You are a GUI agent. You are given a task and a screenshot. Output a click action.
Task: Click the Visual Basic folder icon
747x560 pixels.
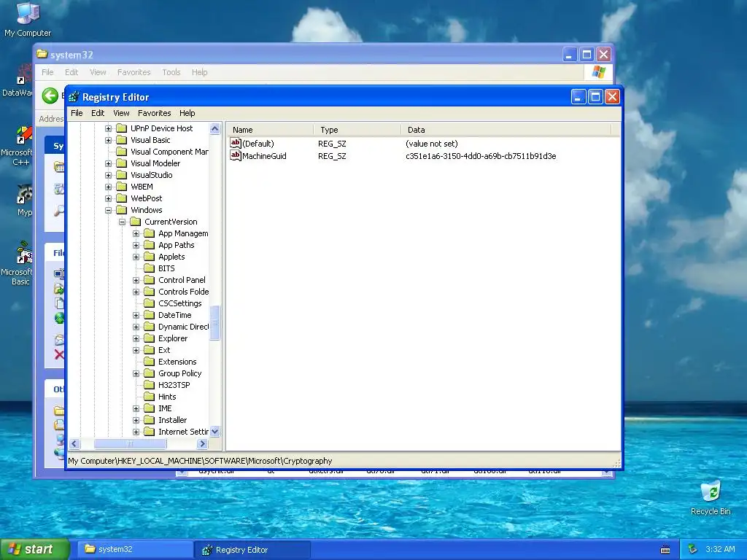122,140
